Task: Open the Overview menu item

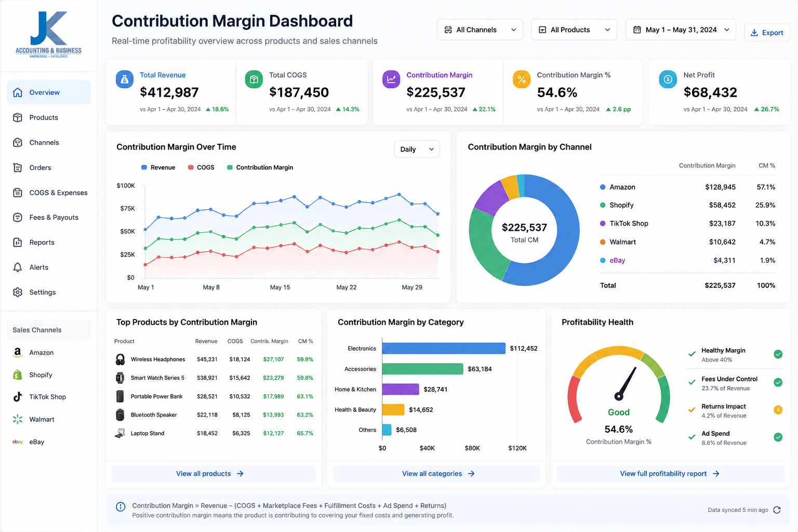Action: click(49, 92)
